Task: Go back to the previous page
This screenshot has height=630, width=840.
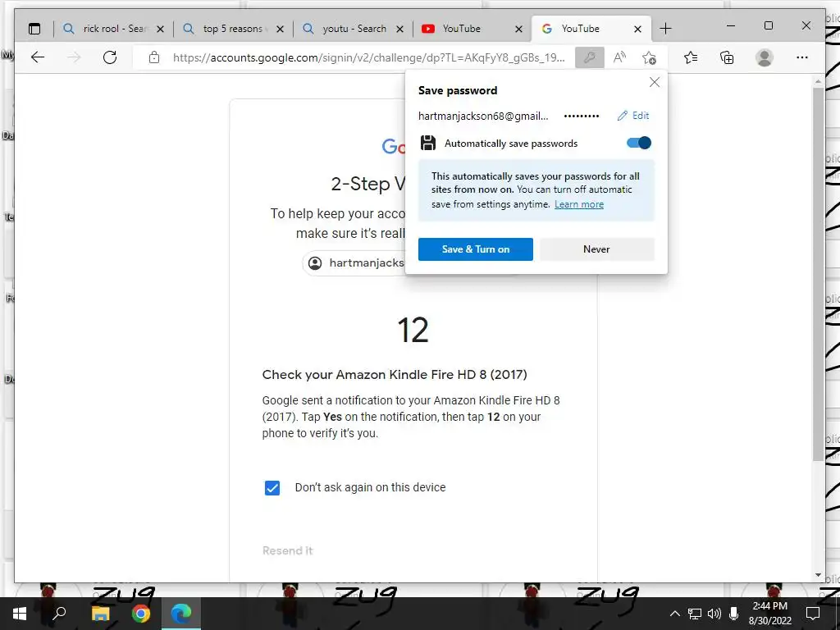Action: coord(38,57)
